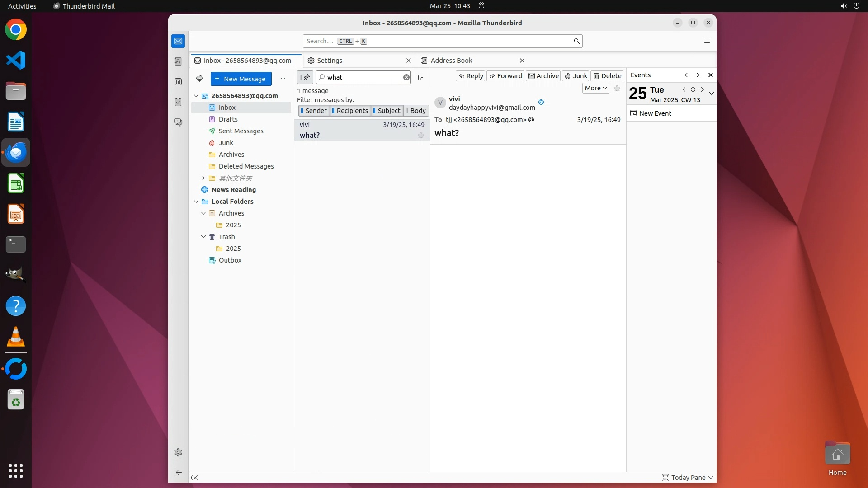
Task: Open Address Book from the spaces sidebar
Action: tap(178, 61)
